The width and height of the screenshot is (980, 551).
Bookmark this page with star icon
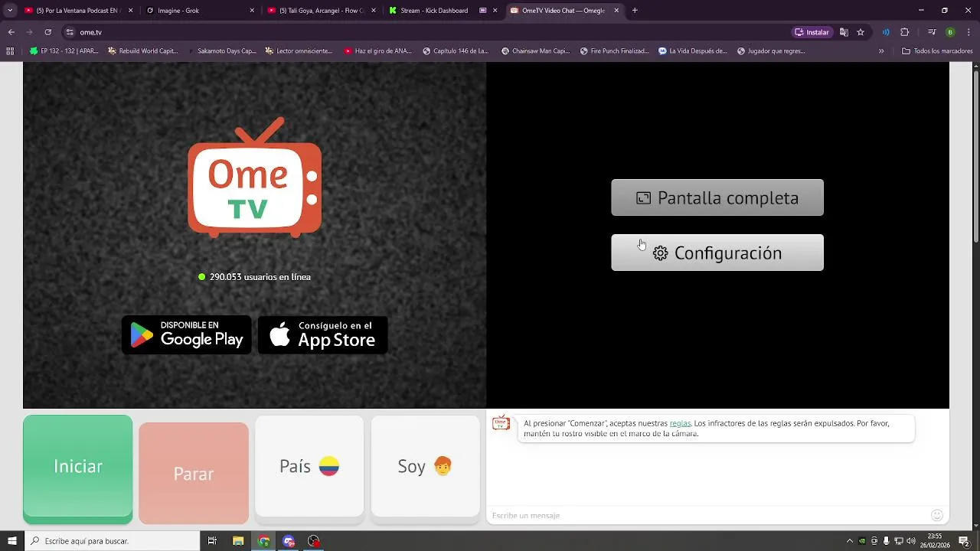[861, 32]
